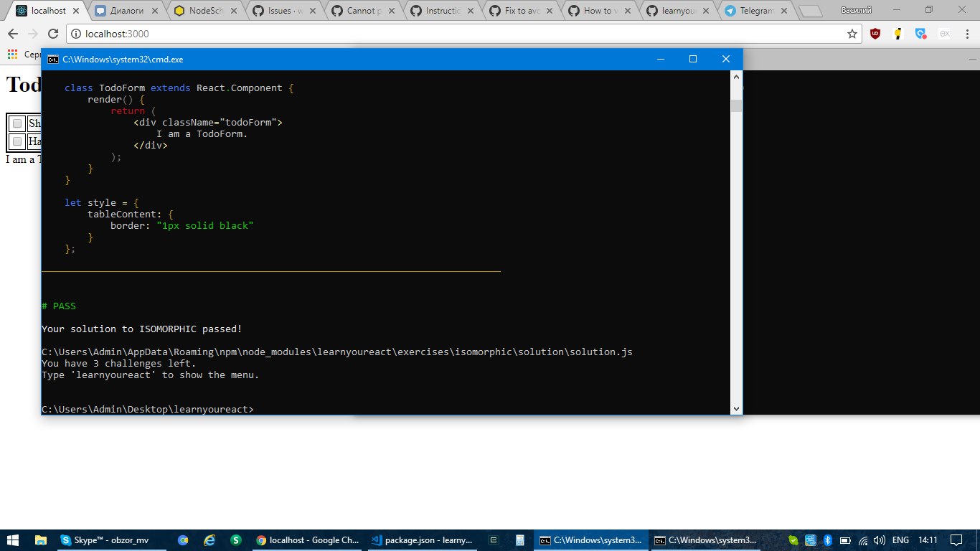Click the cmd scrollbar up arrow

[736, 77]
